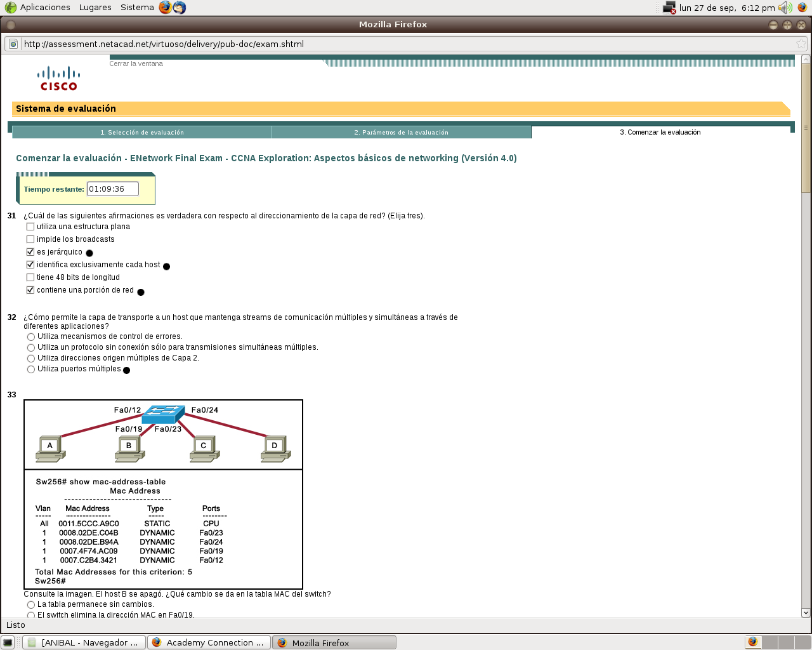Click the vertical scrollbar thumb
The image size is (812, 650).
tap(806, 128)
